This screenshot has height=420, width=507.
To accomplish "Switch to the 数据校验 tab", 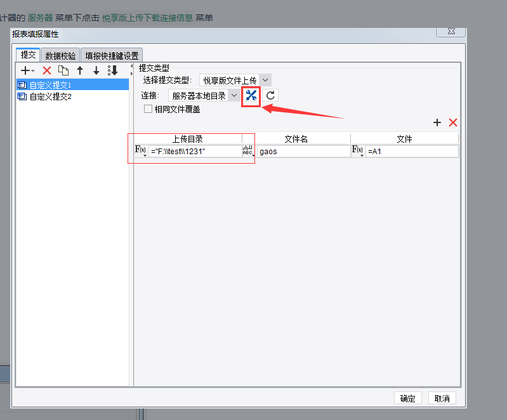I will click(60, 56).
